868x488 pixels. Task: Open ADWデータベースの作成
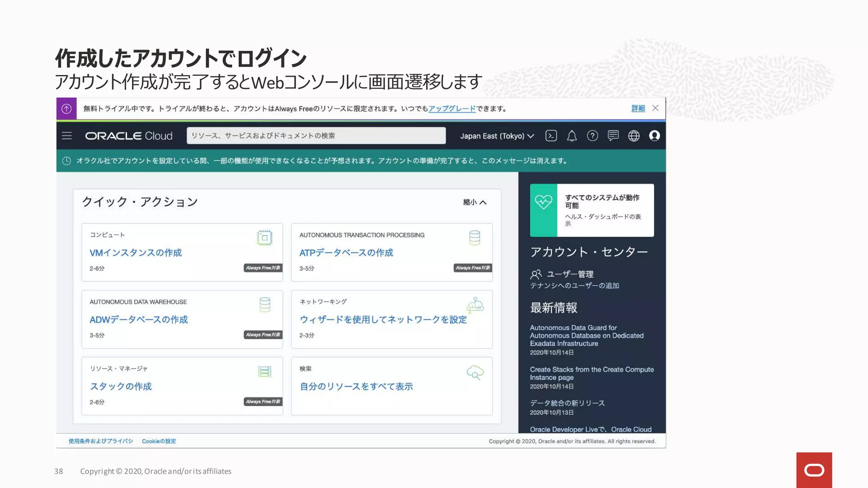139,319
